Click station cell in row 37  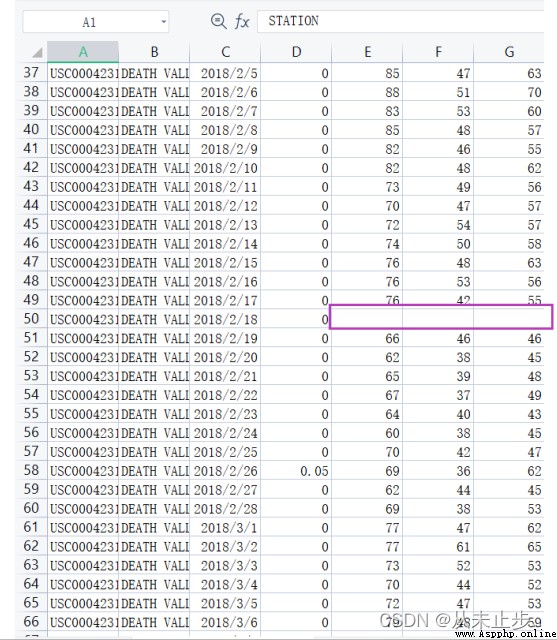click(x=83, y=73)
